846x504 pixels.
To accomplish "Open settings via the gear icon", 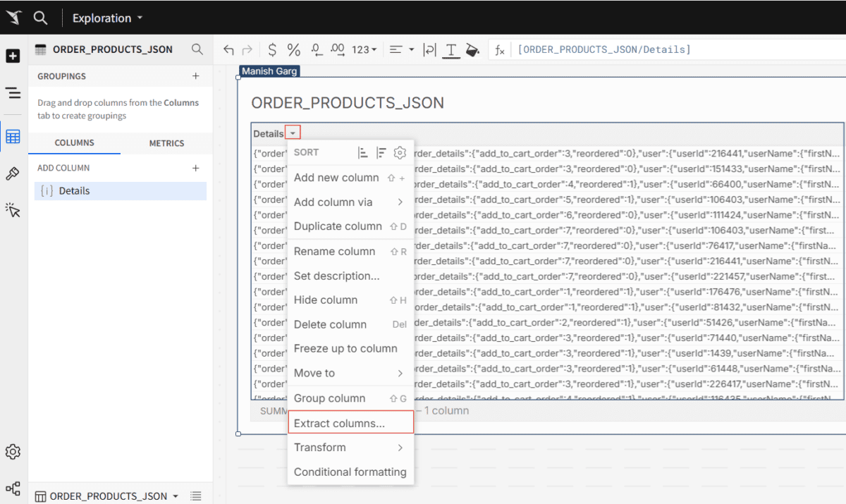I will pyautogui.click(x=12, y=451).
